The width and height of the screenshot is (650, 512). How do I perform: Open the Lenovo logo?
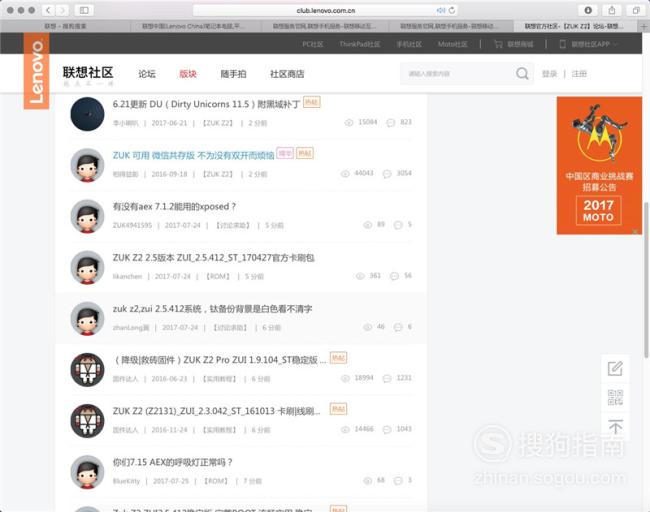(x=36, y=71)
